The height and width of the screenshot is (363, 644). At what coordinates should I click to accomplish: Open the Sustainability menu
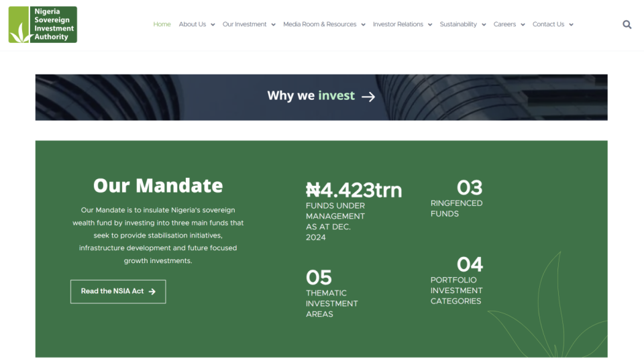pyautogui.click(x=458, y=24)
